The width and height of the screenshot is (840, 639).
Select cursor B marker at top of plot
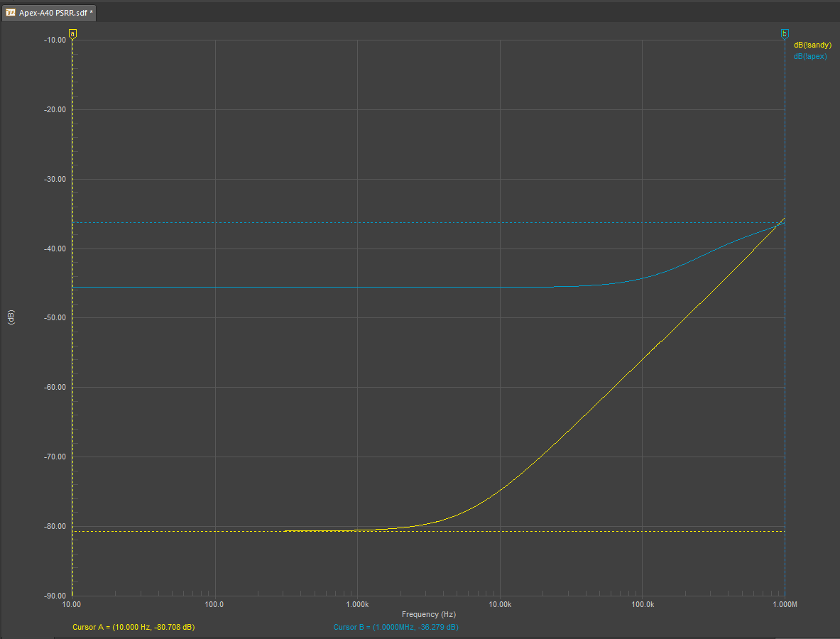click(x=785, y=34)
